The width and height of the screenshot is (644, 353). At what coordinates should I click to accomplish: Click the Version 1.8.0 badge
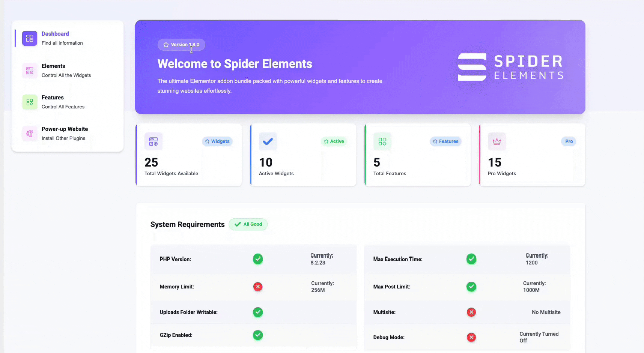coord(181,45)
